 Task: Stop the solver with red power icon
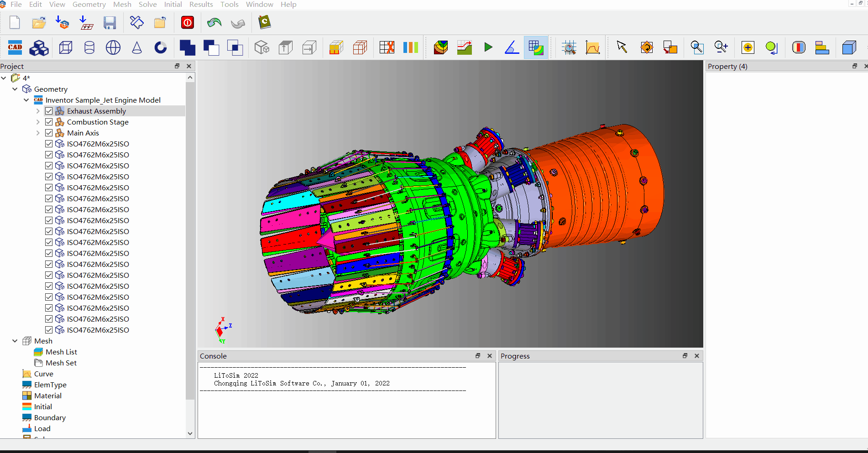tap(187, 22)
